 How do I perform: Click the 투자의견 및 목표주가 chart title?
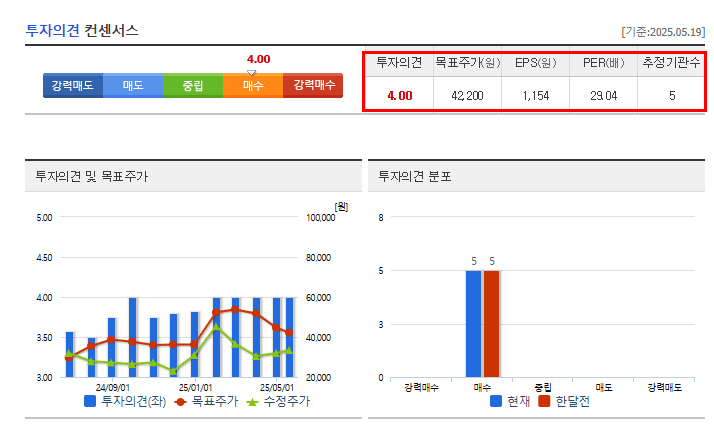(92, 176)
